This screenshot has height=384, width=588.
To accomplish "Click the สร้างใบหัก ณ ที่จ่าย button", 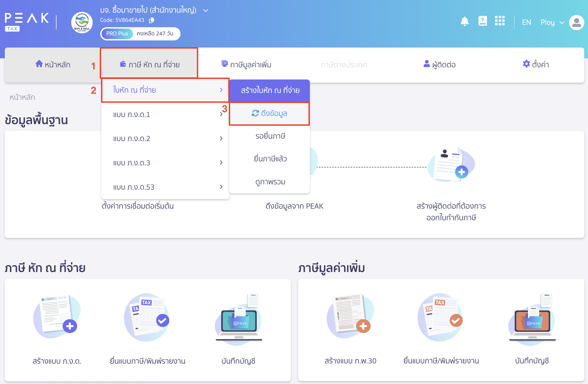I will pos(270,90).
